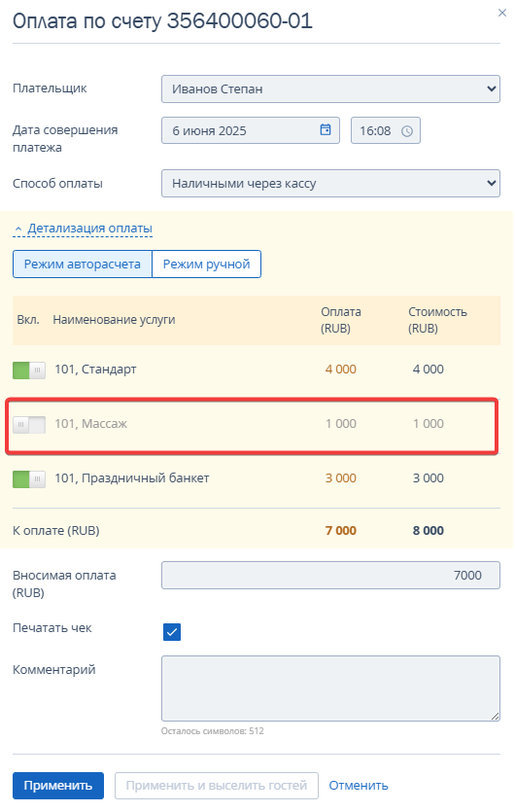Click the Вносимая оплата amount field

330,576
